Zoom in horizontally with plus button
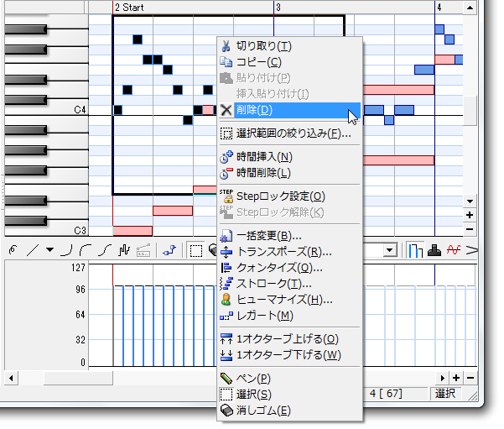 (456, 378)
